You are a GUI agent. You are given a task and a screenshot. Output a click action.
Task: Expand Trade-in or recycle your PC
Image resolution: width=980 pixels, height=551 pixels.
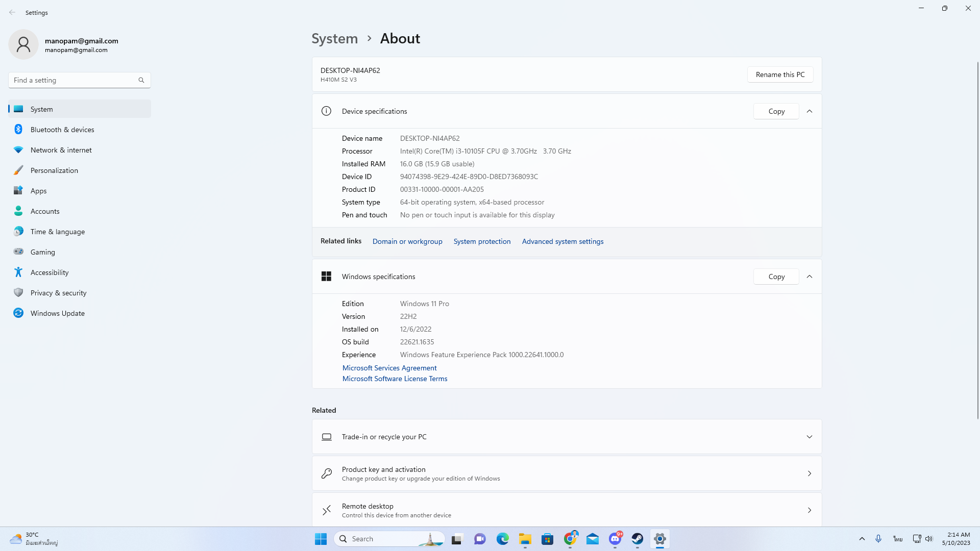click(810, 437)
